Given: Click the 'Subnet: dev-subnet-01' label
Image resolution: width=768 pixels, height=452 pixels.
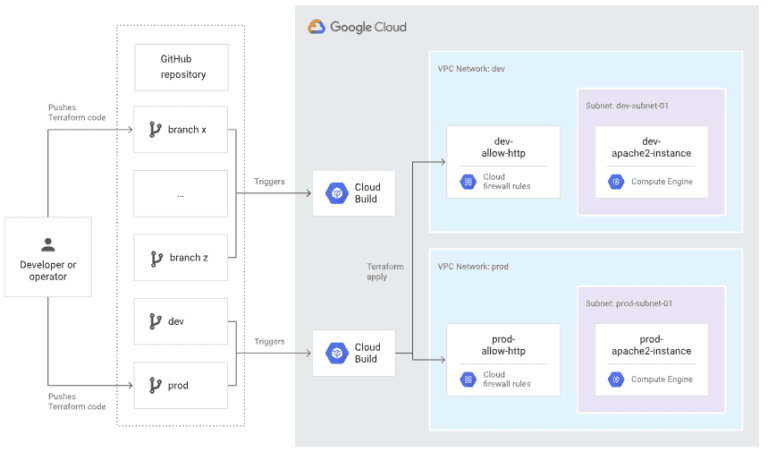Looking at the screenshot, I should pyautogui.click(x=627, y=106).
